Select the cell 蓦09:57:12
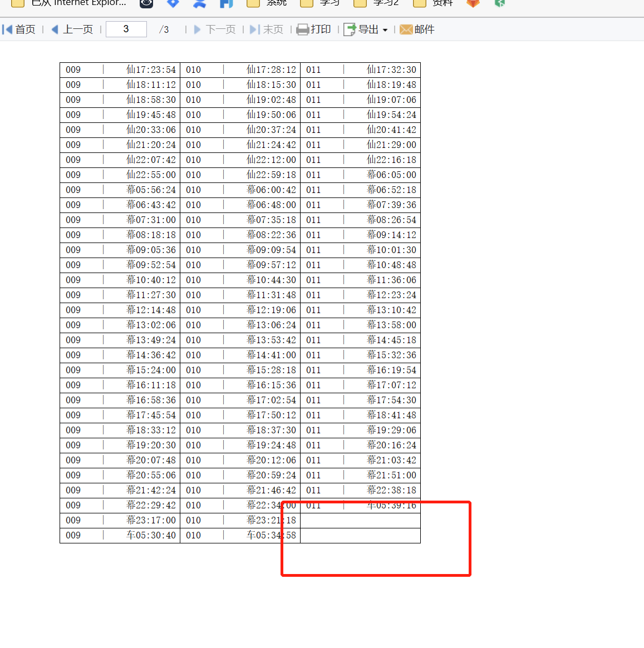Screen dimensions: 644x648 coord(271,265)
